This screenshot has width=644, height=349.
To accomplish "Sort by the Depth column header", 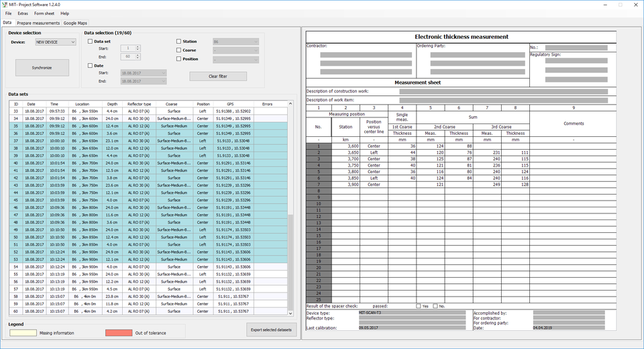I will 112,104.
